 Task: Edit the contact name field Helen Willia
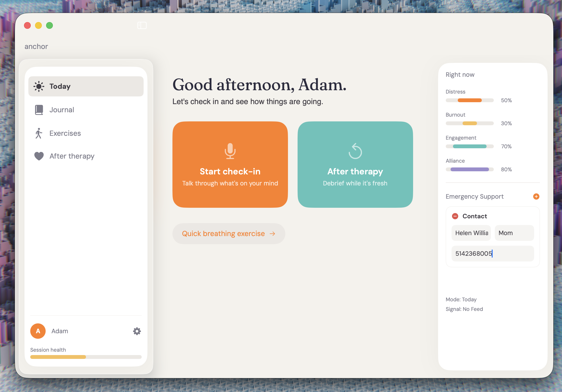[x=471, y=233]
